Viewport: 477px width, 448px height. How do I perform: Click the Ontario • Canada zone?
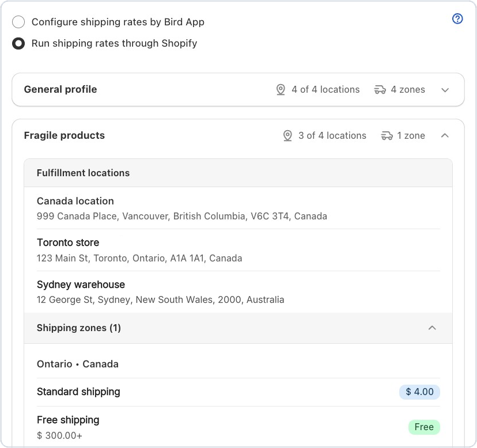[78, 364]
